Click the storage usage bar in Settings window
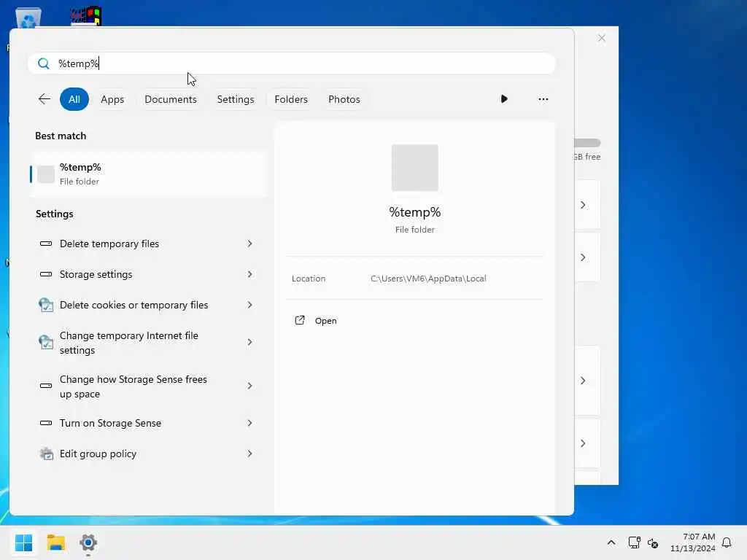This screenshot has width=747, height=560. (x=587, y=143)
